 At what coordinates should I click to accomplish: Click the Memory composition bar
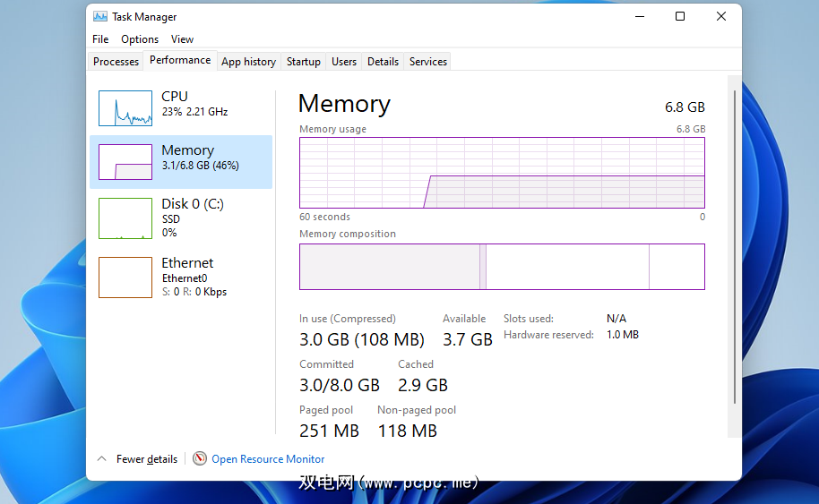click(502, 267)
